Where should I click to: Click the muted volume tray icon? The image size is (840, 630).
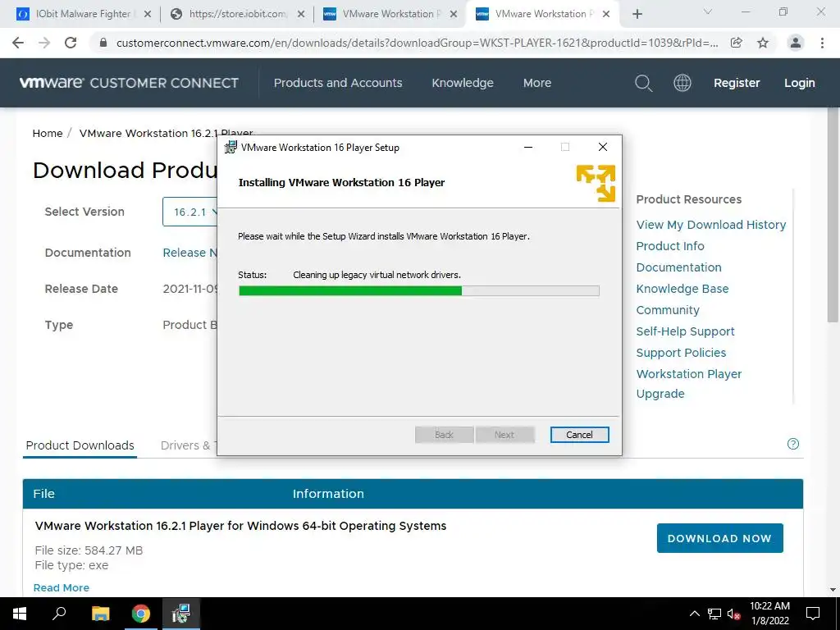pyautogui.click(x=733, y=614)
